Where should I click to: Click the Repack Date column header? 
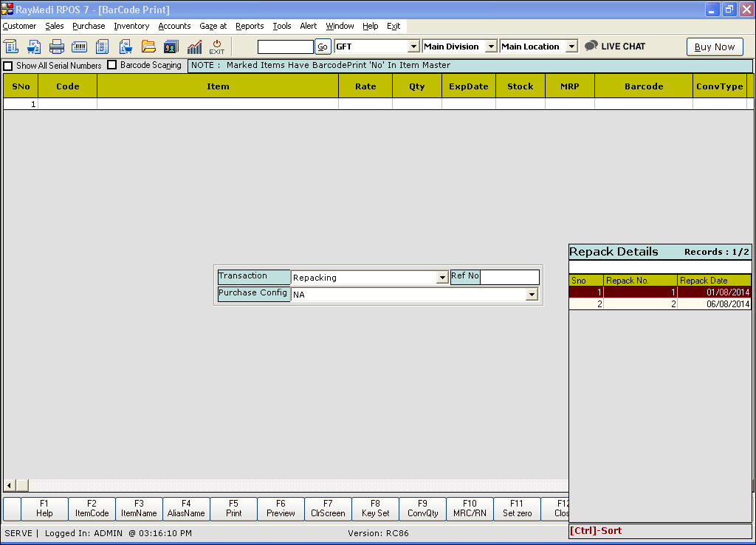[x=714, y=280]
